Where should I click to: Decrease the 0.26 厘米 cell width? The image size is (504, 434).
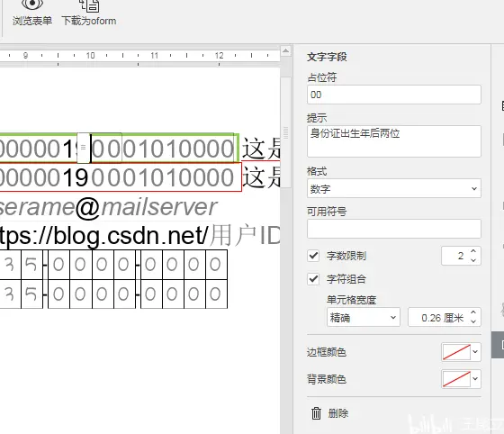(473, 321)
